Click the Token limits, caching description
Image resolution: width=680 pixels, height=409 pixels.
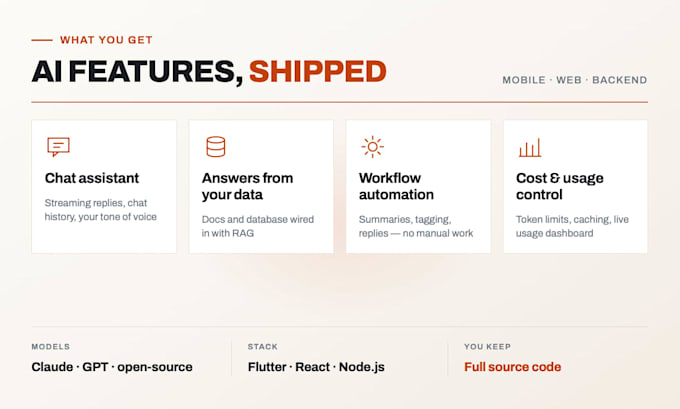pos(572,226)
